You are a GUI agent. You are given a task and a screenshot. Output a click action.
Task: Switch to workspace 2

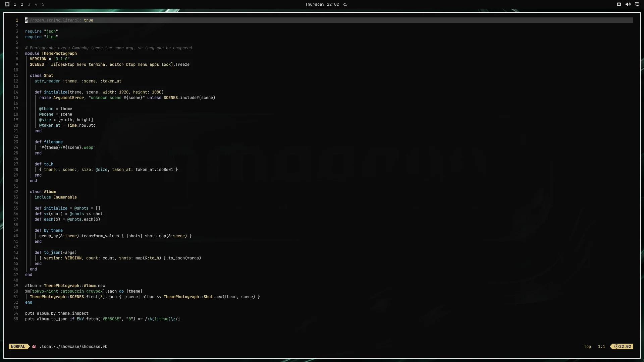[x=22, y=4]
